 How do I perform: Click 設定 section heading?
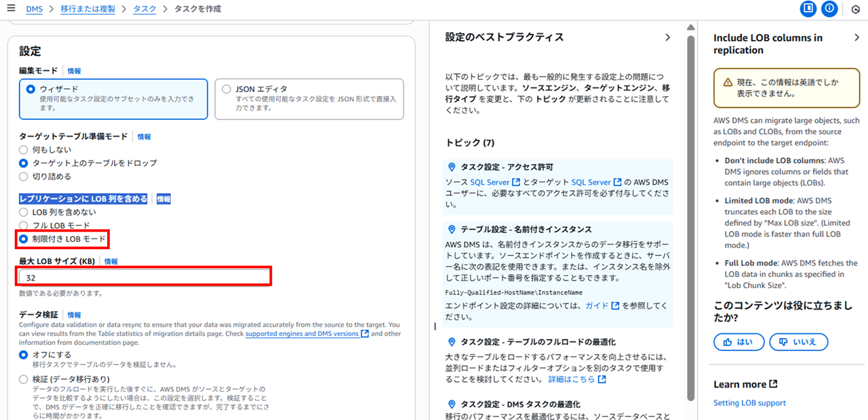[30, 51]
